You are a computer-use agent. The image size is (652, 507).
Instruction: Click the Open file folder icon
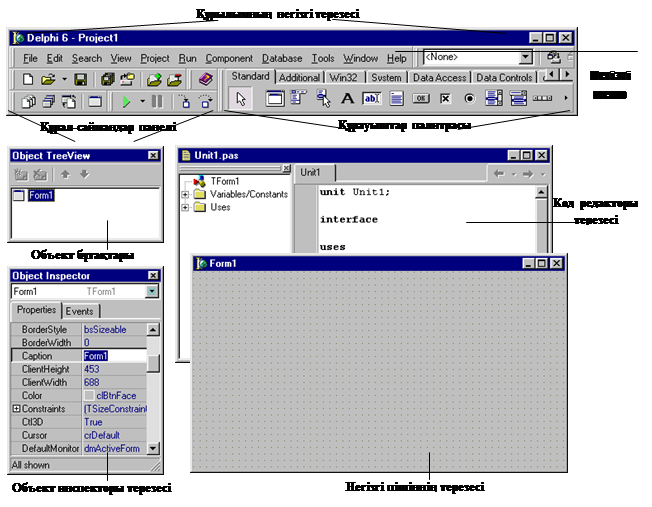point(49,79)
